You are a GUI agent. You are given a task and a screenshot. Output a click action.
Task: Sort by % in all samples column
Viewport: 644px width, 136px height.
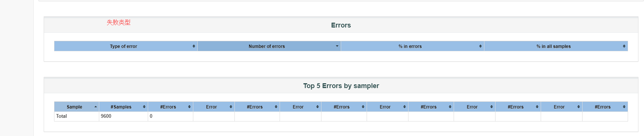point(556,46)
